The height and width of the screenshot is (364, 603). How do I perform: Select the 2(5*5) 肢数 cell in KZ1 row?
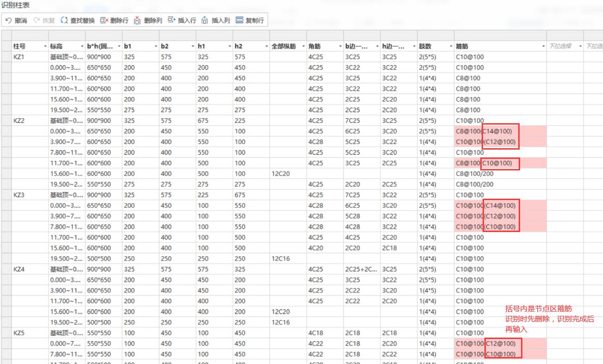coord(435,56)
